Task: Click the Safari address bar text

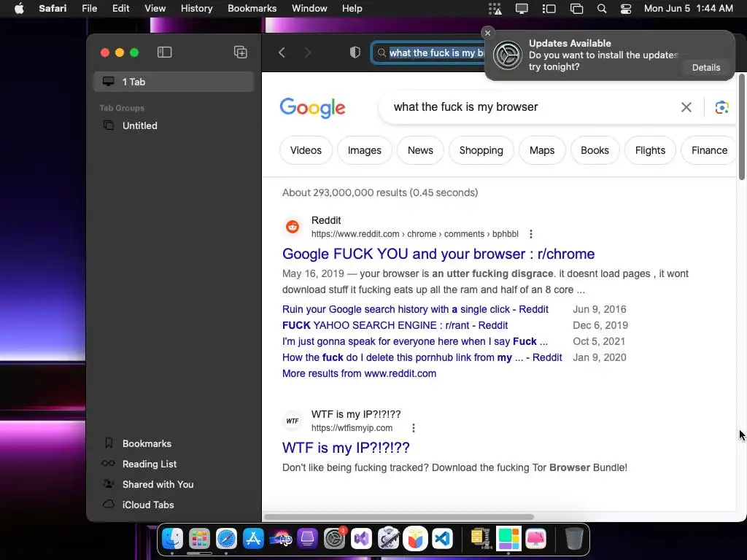Action: pyautogui.click(x=436, y=52)
